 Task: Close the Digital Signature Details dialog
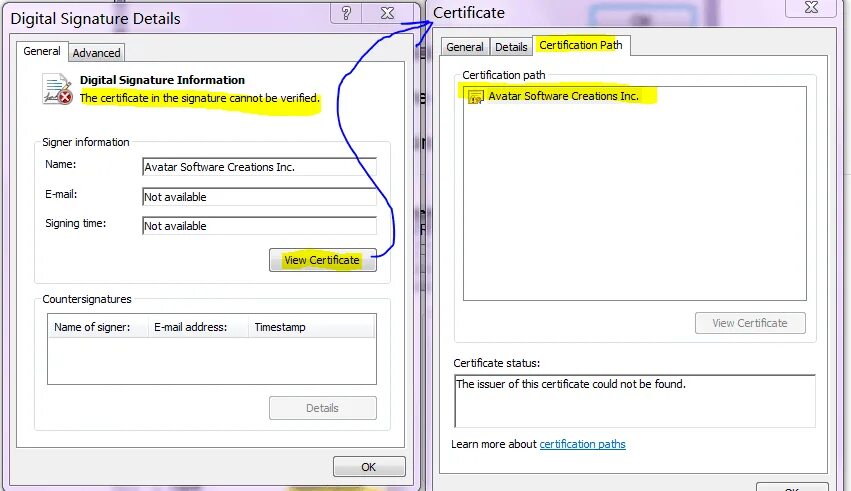point(388,12)
